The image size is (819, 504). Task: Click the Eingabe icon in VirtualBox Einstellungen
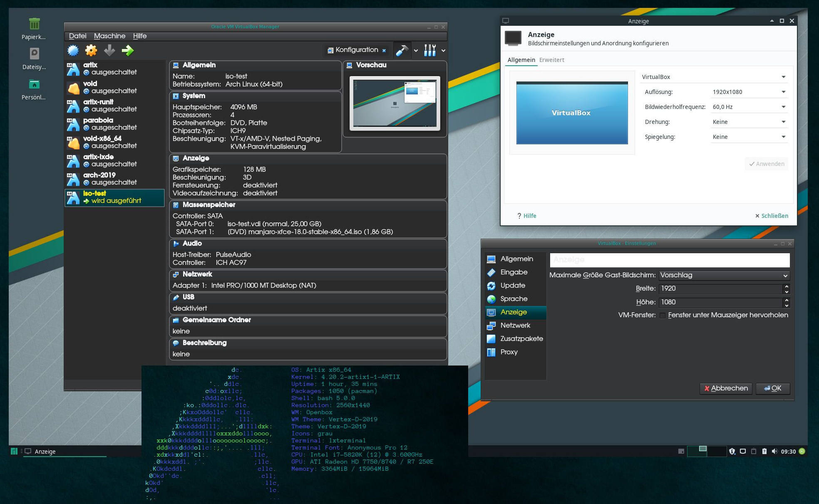click(491, 272)
